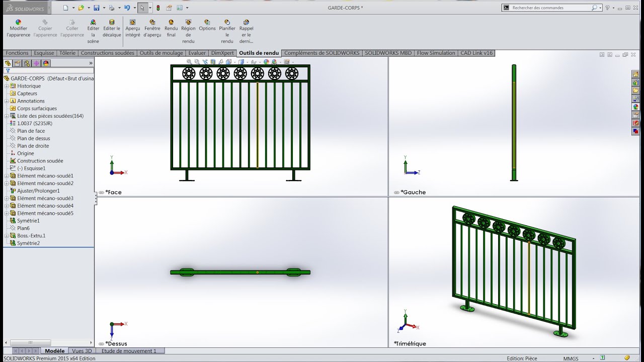
Task: Open the Evaluer tab
Action: pyautogui.click(x=197, y=53)
